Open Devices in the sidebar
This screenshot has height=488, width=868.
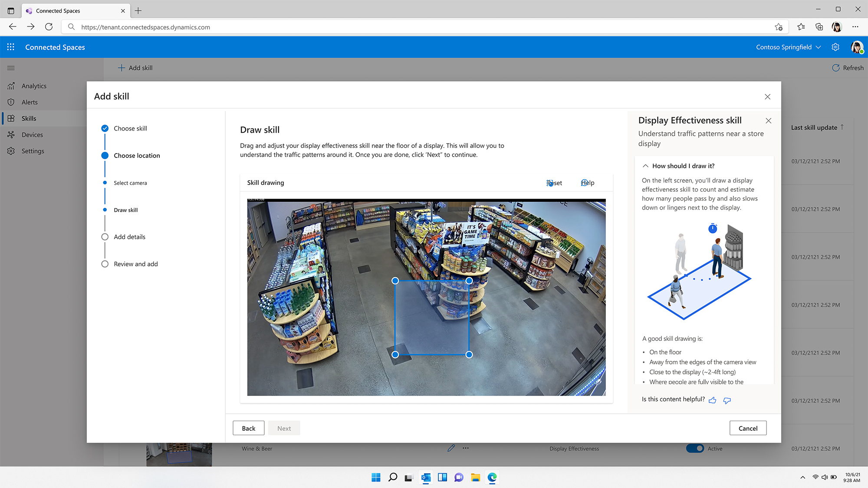[32, 134]
